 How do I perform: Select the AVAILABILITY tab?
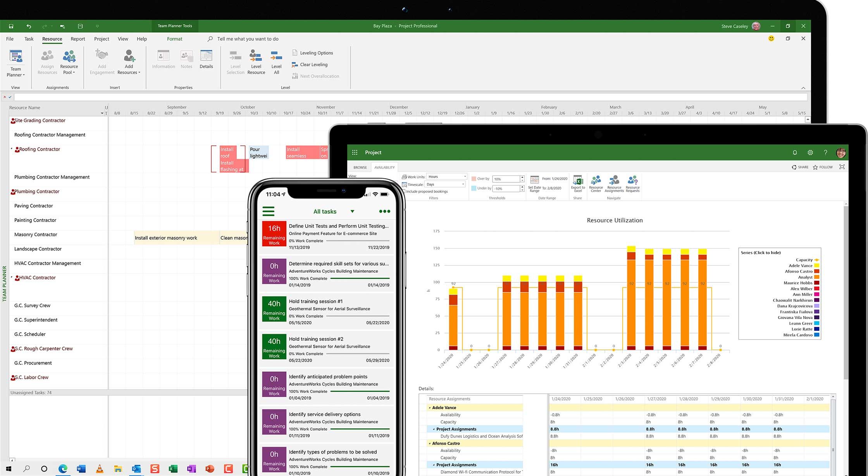click(x=384, y=167)
